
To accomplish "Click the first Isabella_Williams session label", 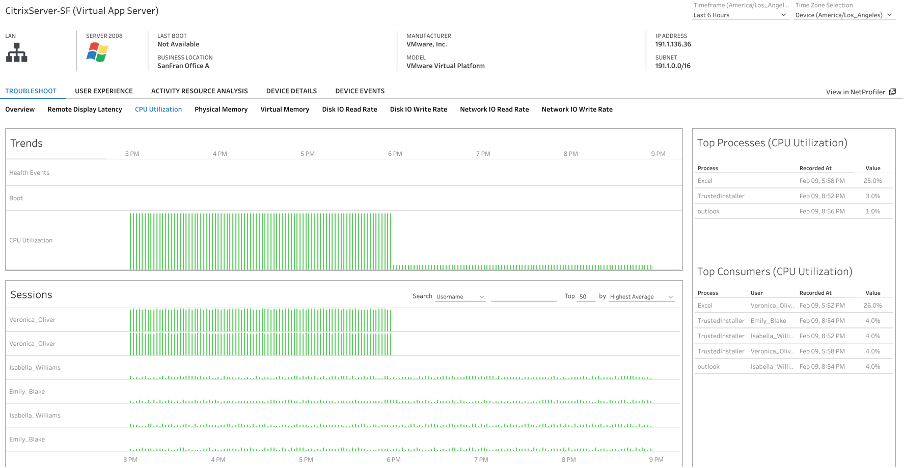I will tap(35, 367).
